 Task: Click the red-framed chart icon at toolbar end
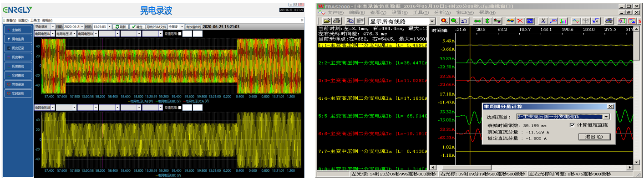tap(632, 21)
